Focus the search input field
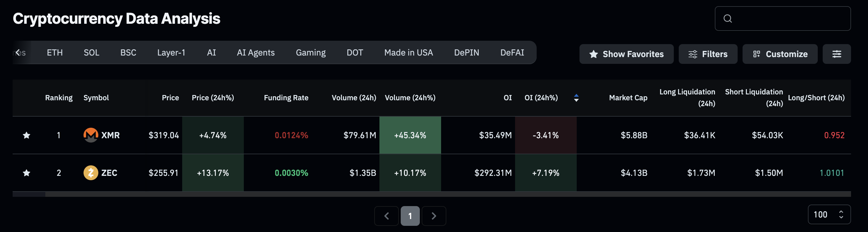Image resolution: width=868 pixels, height=232 pixels. [788, 19]
